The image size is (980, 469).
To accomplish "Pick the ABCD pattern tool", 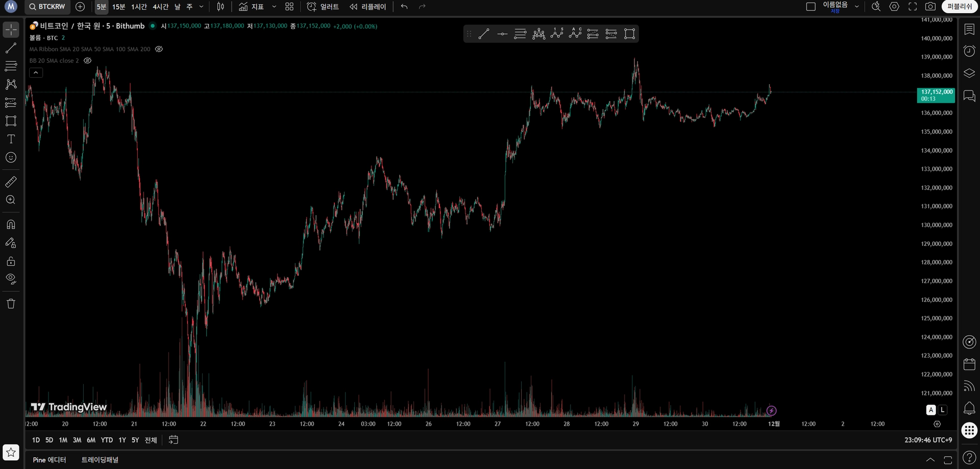I will pos(575,34).
